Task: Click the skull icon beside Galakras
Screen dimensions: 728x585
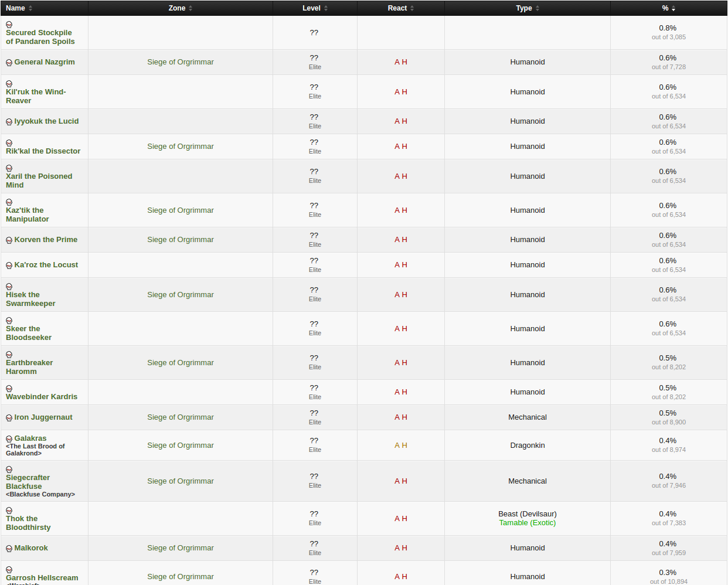Action: [9, 439]
